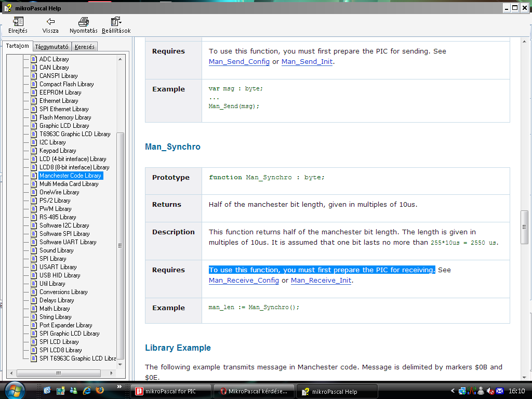Open Ethernet Library topic
532x399 pixels.
(59, 101)
